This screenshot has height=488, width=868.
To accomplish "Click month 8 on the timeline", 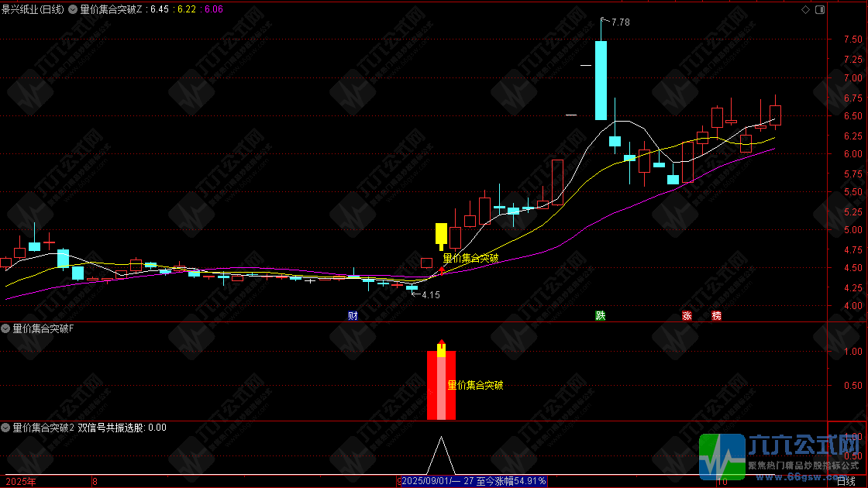I will (x=95, y=482).
